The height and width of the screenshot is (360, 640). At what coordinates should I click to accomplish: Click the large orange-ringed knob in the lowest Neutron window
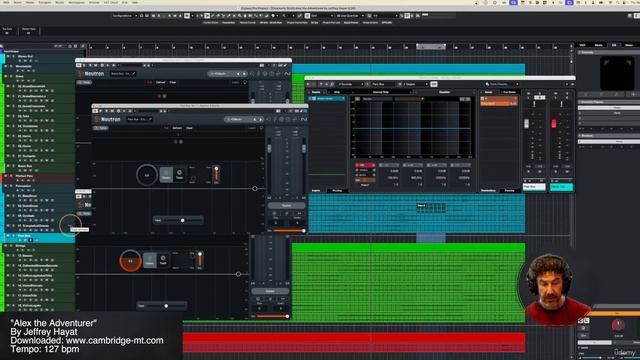131,260
